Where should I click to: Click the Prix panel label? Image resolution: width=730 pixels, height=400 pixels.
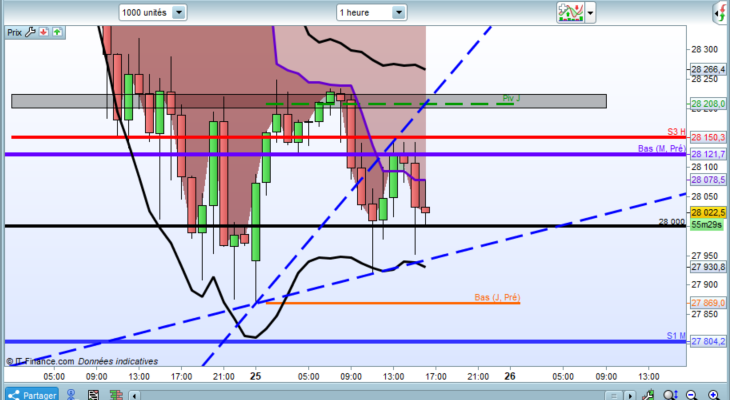14,33
